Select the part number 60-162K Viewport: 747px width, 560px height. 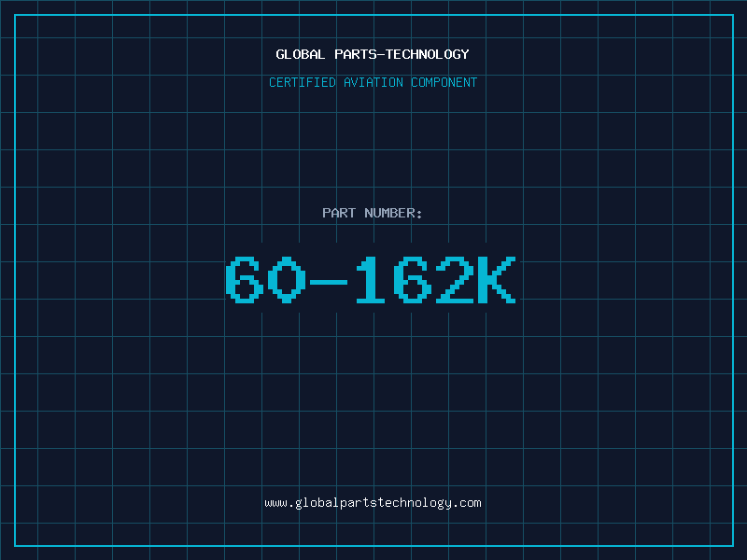click(x=371, y=279)
